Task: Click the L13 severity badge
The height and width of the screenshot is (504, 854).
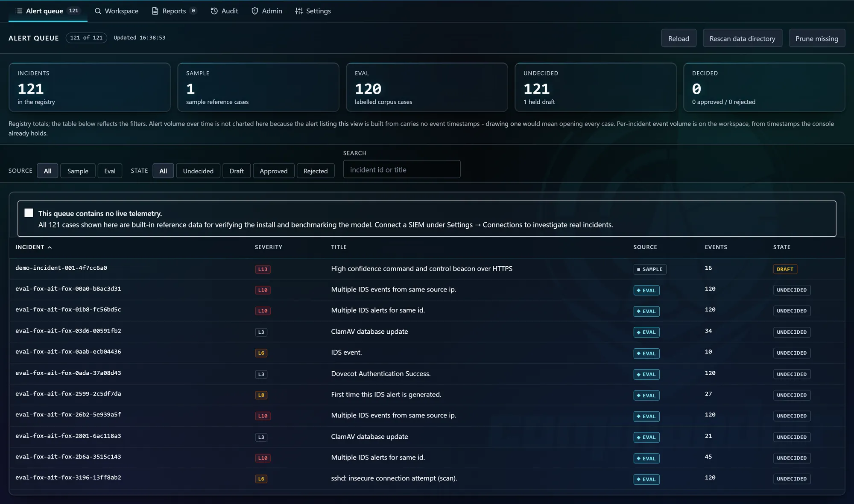Action: (x=263, y=269)
